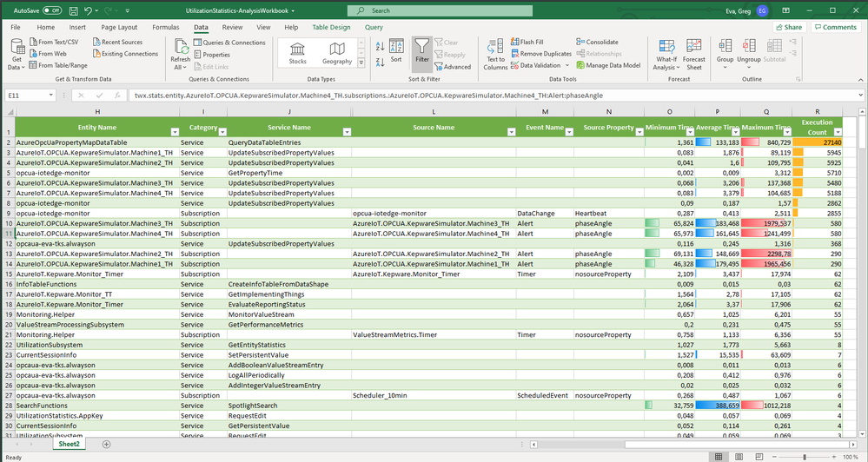Select the Geography data type
Screen dimensions: 868x462
click(x=337, y=53)
